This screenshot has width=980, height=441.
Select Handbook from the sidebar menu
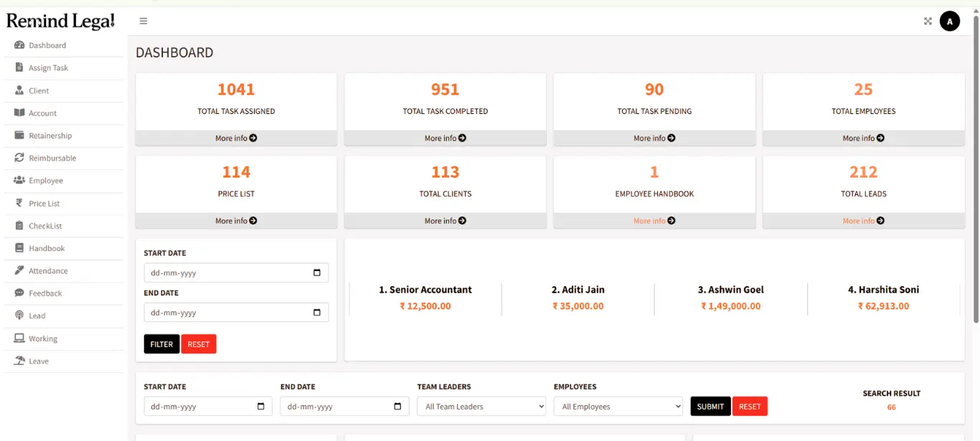coord(47,248)
